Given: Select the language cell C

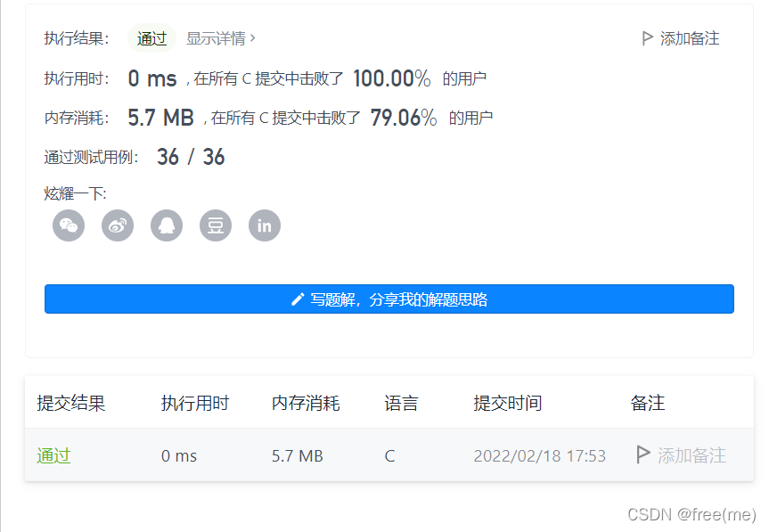Looking at the screenshot, I should pos(390,456).
